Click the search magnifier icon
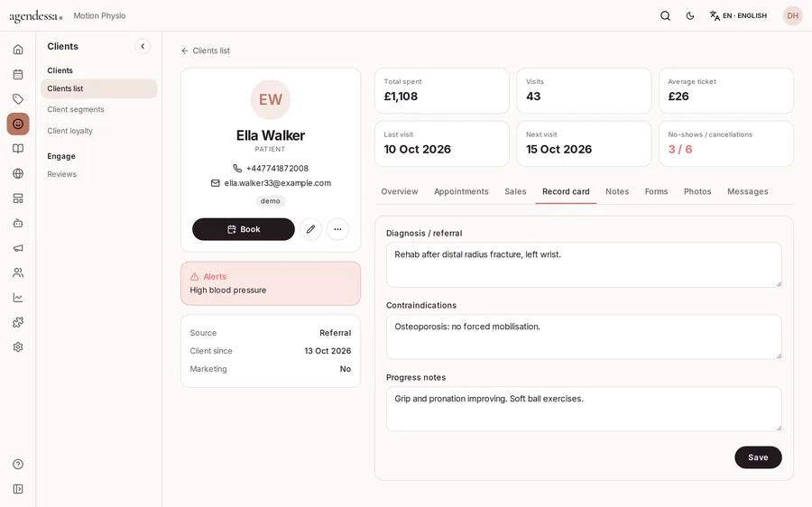Viewport: 812px width, 507px height. pyautogui.click(x=666, y=15)
